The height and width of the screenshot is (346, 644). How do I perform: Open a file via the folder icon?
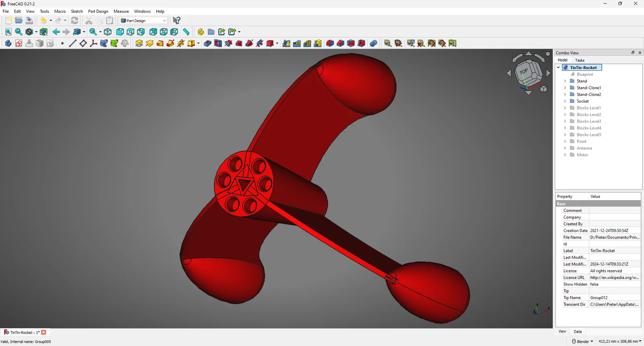pos(19,21)
